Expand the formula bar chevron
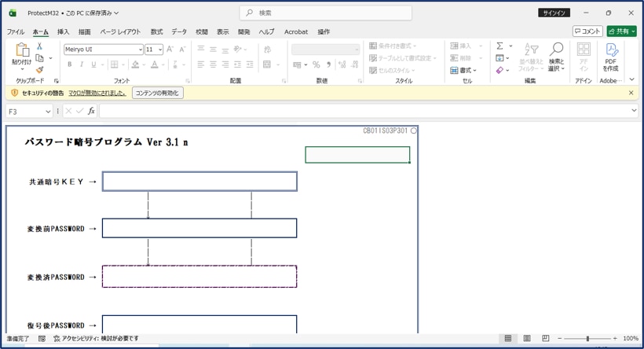Screen dimensions: 644x349 tap(634, 111)
